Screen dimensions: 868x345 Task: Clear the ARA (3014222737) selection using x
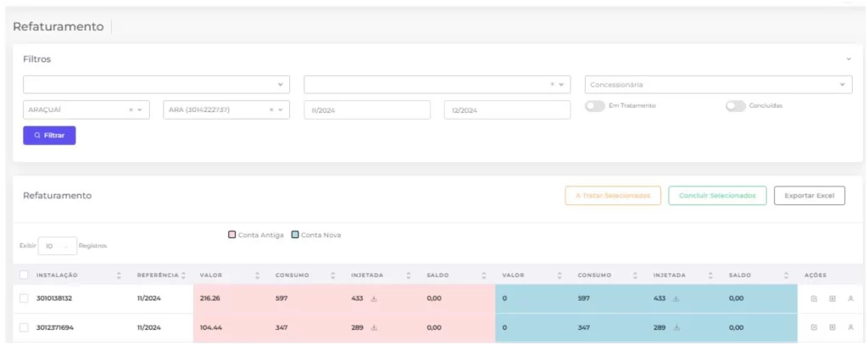[x=271, y=110]
